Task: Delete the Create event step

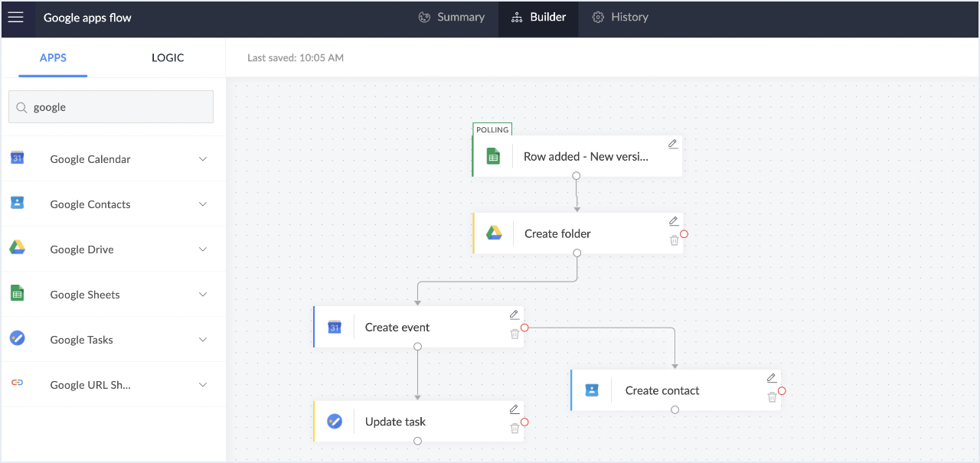Action: click(x=514, y=334)
